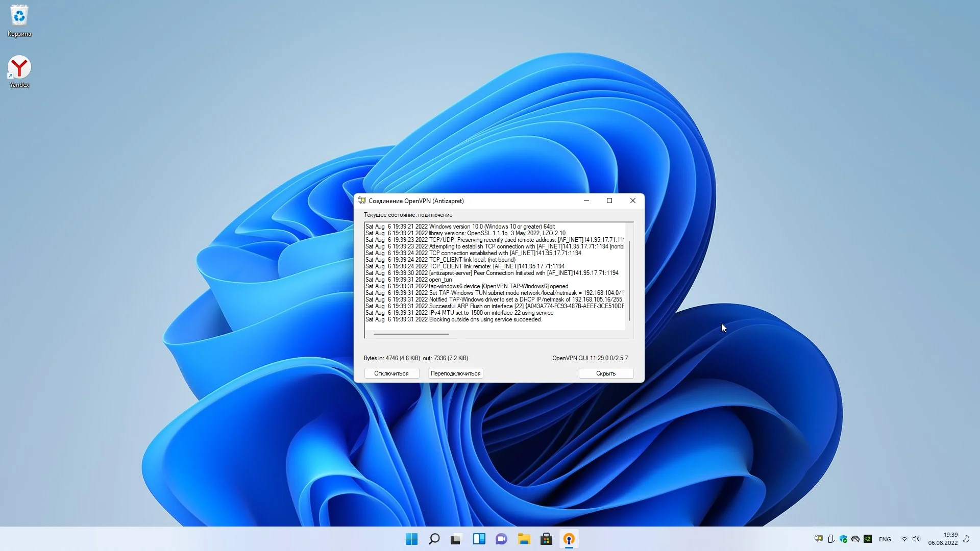
Task: Click the log's vertical scrollbar
Action: point(629,281)
